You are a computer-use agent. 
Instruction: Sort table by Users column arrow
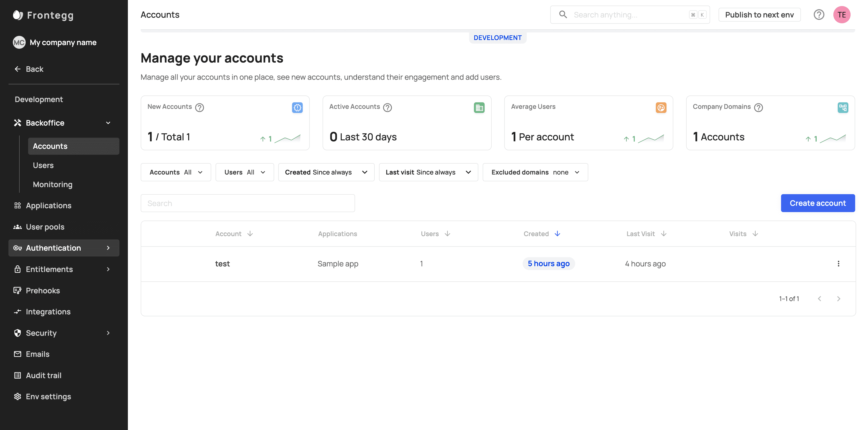(x=448, y=234)
